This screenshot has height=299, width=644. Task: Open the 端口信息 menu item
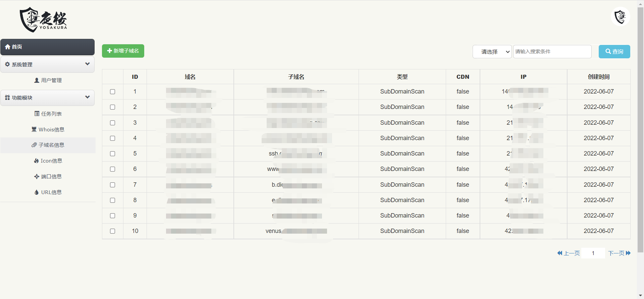[x=48, y=176]
